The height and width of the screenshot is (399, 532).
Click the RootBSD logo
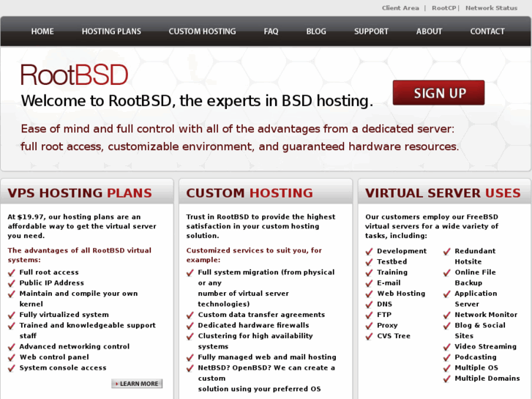coord(75,75)
